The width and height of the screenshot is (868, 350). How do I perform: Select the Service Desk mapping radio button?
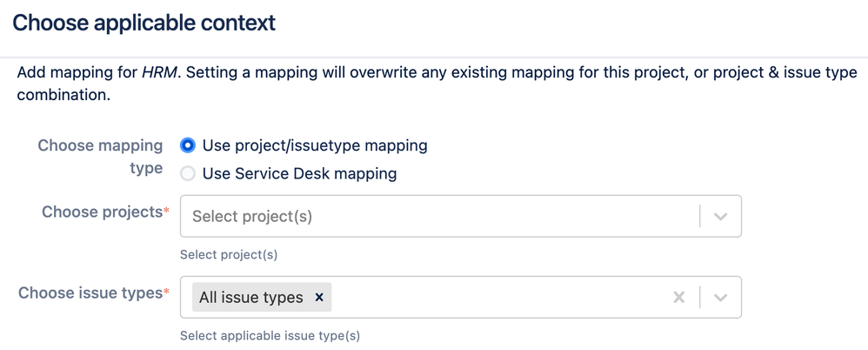[x=188, y=174]
